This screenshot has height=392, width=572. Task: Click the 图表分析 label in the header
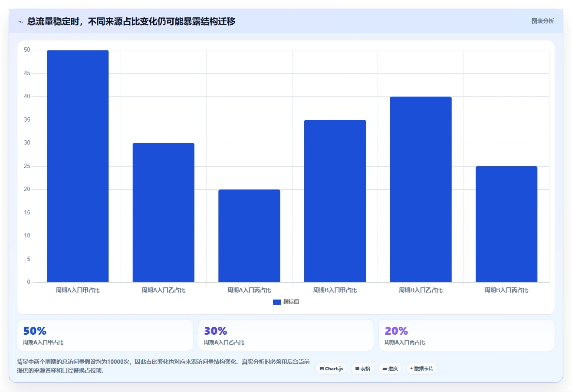(x=542, y=21)
